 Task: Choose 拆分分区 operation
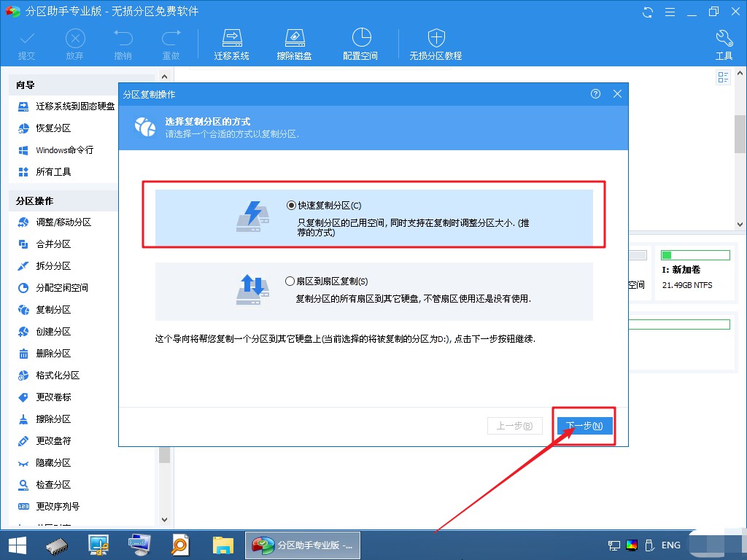coord(44,265)
